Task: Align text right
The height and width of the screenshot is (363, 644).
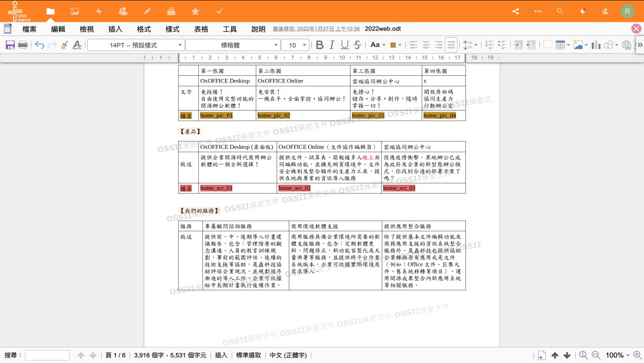Action: click(x=439, y=45)
